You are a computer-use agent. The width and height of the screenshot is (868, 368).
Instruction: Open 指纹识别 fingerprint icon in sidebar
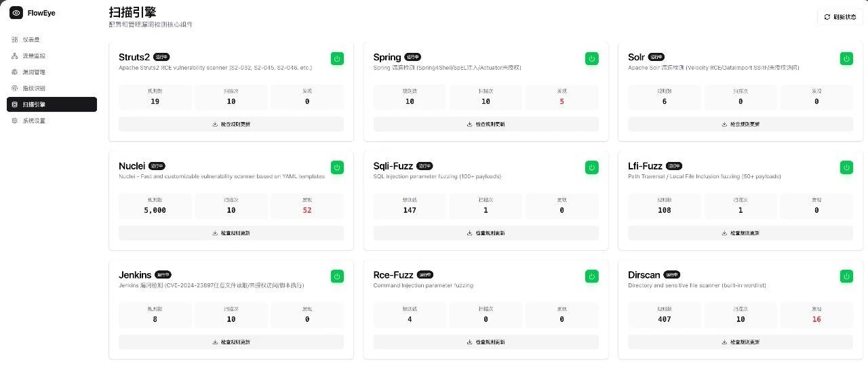(15, 88)
